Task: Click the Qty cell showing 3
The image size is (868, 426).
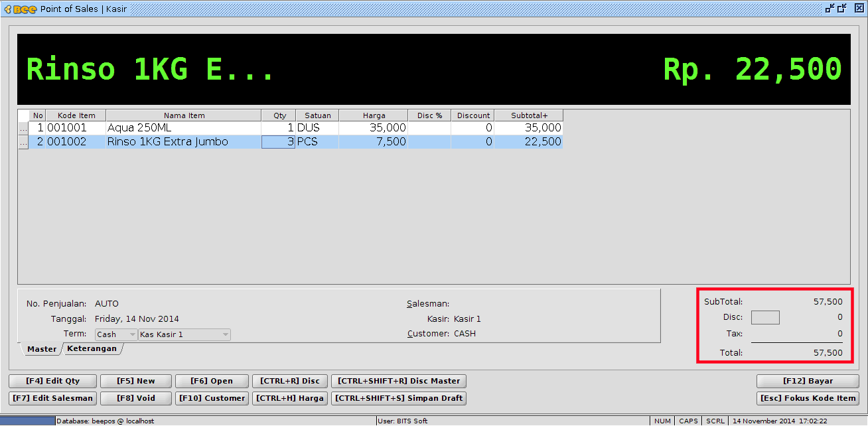Action: click(x=278, y=142)
